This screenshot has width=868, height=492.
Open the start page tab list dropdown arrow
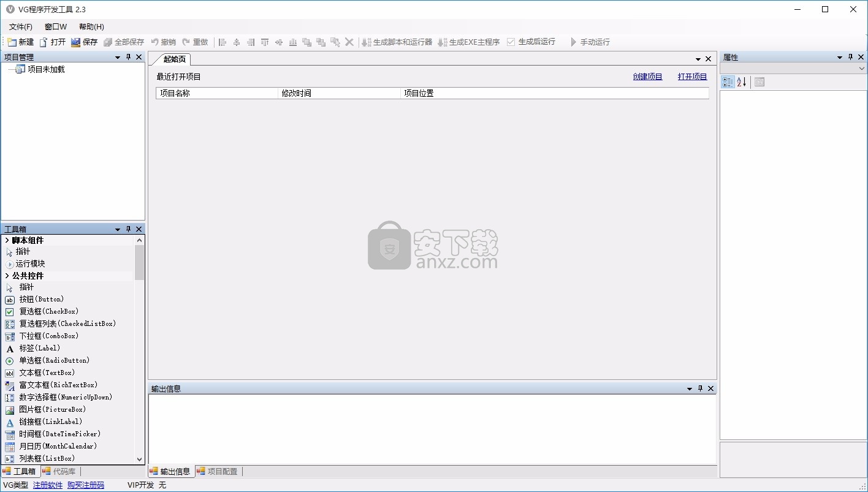[698, 59]
